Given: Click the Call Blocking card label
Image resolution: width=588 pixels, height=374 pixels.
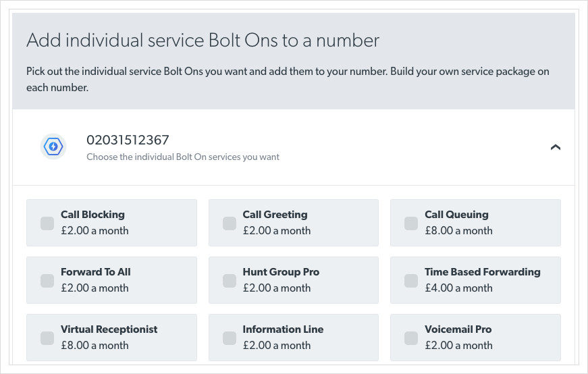Looking at the screenshot, I should (92, 215).
